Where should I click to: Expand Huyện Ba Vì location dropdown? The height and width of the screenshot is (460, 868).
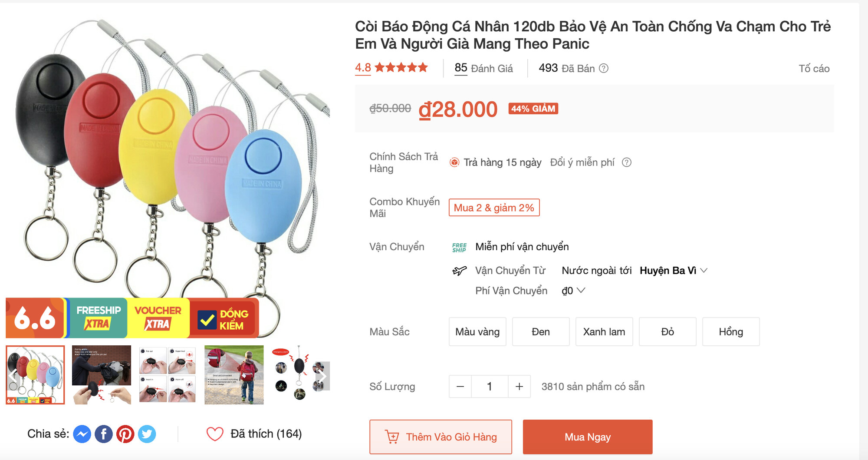674,271
